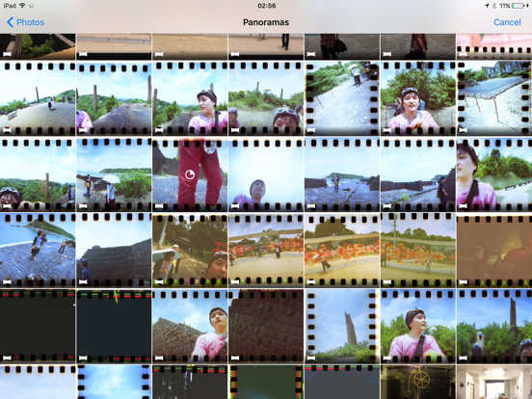Go back to Photos
The width and height of the screenshot is (532, 399).
tap(25, 22)
